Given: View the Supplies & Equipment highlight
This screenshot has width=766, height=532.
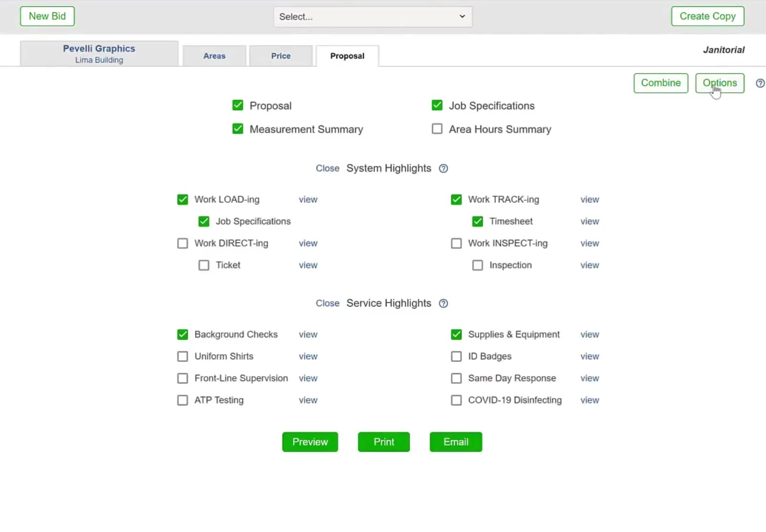Looking at the screenshot, I should (589, 334).
